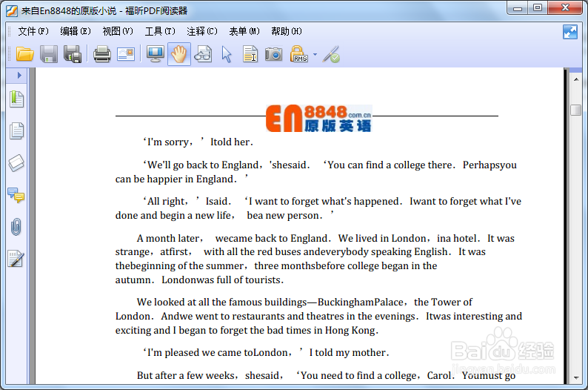Click the monitor full-screen view icon
This screenshot has width=588, height=390.
pos(156,54)
